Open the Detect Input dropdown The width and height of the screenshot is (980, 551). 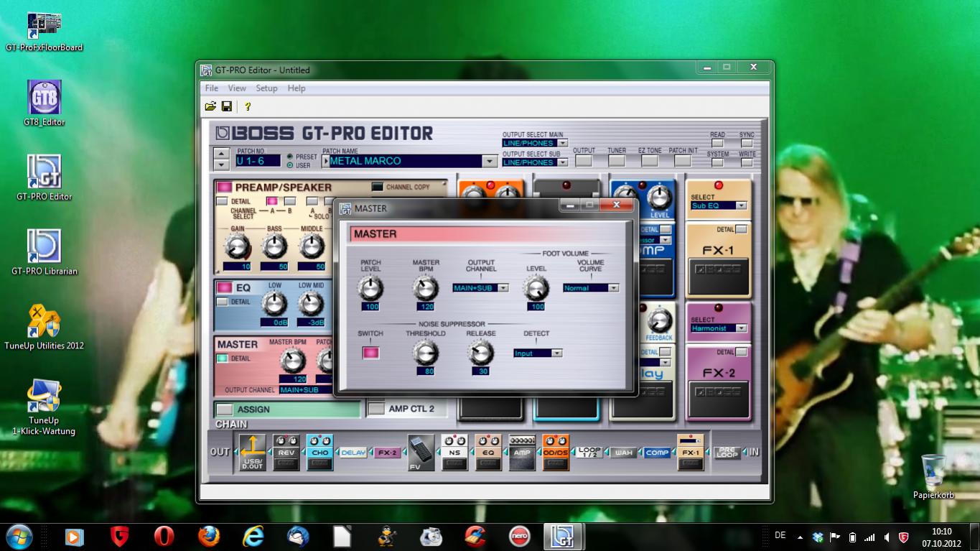(x=556, y=353)
